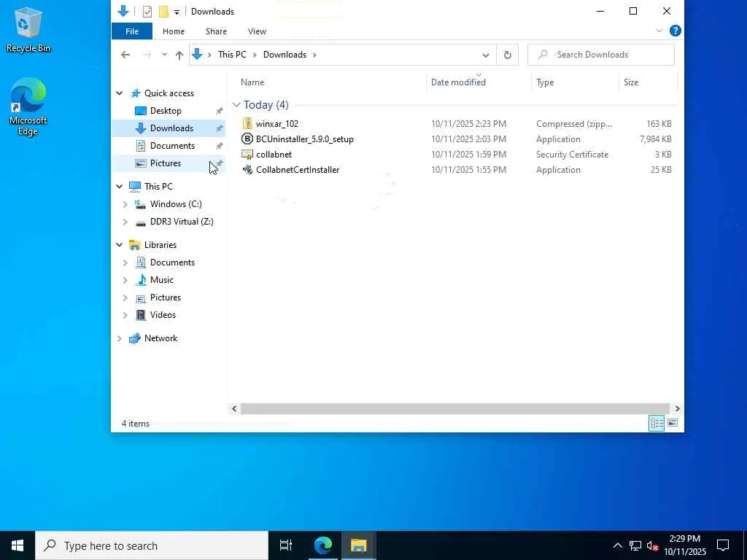Click the Search Downloads field

pyautogui.click(x=601, y=55)
